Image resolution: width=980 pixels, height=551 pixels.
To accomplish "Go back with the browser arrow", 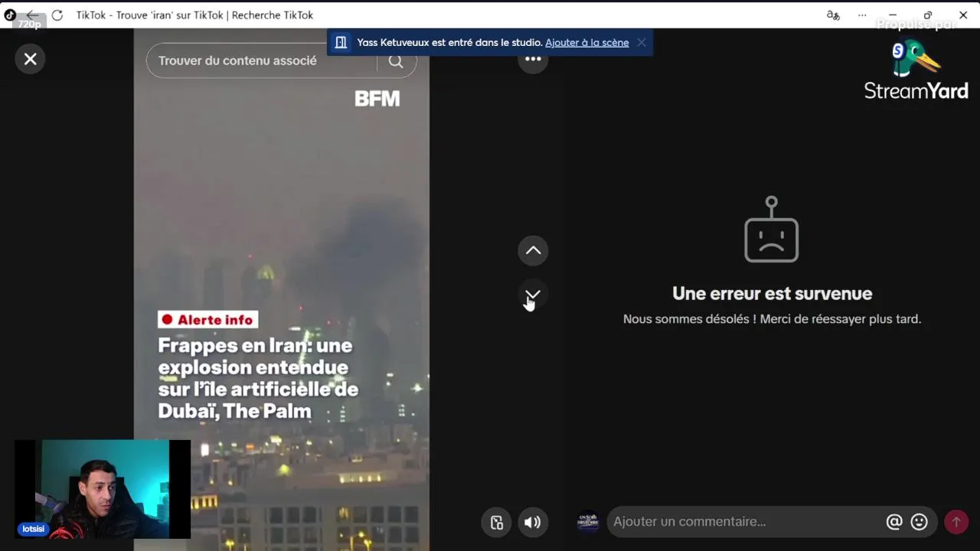I will click(x=32, y=15).
